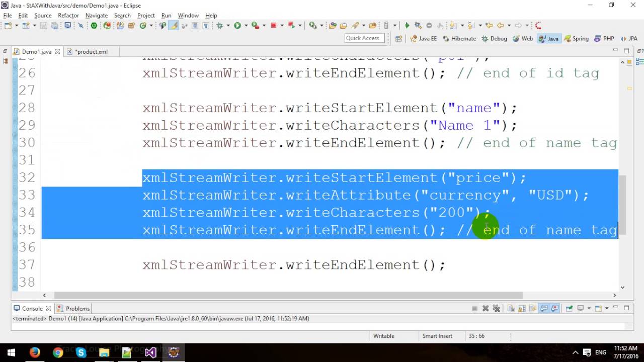Image resolution: width=644 pixels, height=362 pixels.
Task: Open the Open Console dropdown arrow
Action: pyautogui.click(x=607, y=308)
